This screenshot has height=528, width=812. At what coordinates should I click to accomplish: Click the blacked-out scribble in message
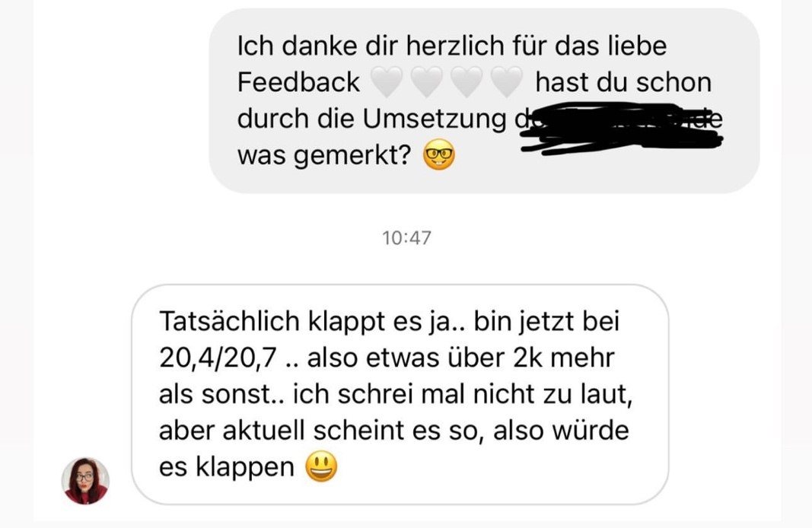tap(622, 127)
